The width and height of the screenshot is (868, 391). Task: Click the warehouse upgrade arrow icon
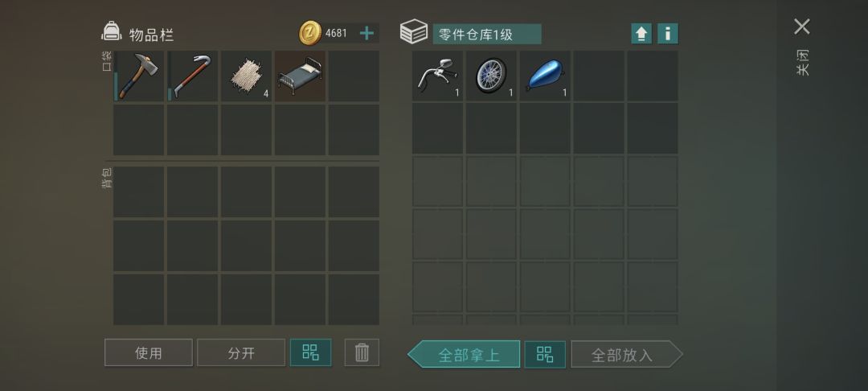[x=641, y=34]
